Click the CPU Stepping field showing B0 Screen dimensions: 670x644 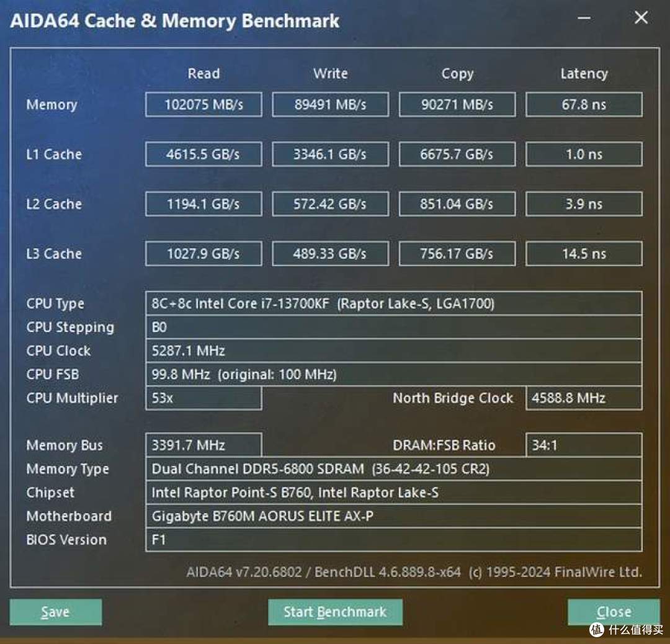(395, 327)
